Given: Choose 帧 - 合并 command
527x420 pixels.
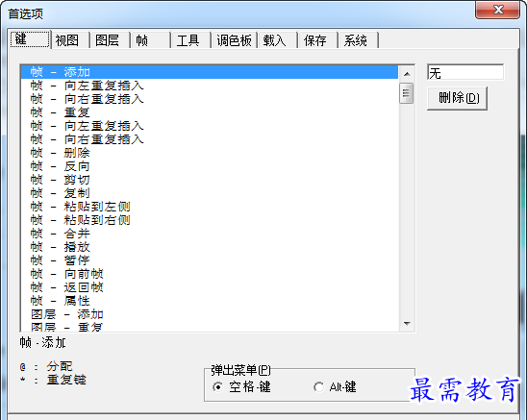Looking at the screenshot, I should [210, 234].
